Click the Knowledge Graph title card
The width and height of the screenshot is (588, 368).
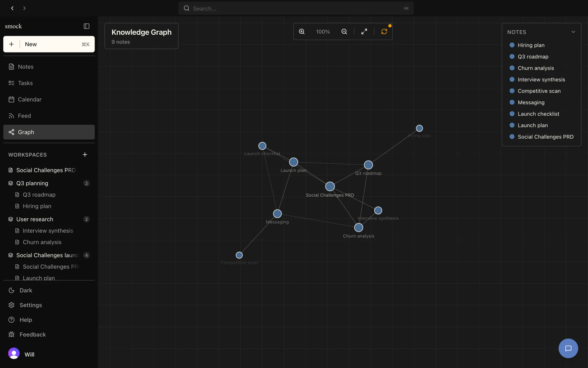[x=141, y=36]
